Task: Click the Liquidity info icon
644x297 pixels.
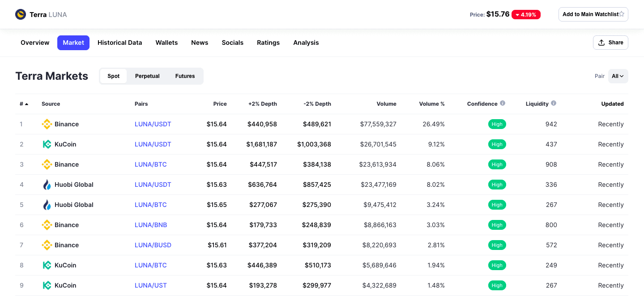Action: coord(554,103)
